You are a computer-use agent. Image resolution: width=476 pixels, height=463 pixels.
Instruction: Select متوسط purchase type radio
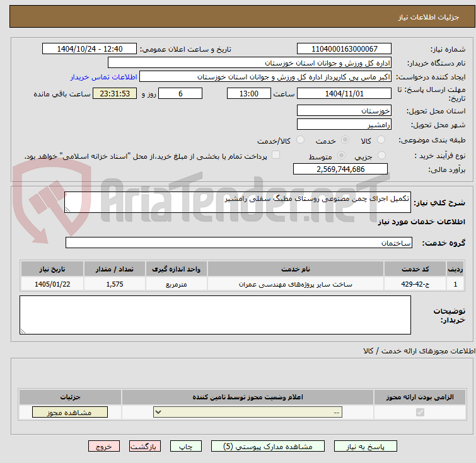(x=342, y=156)
